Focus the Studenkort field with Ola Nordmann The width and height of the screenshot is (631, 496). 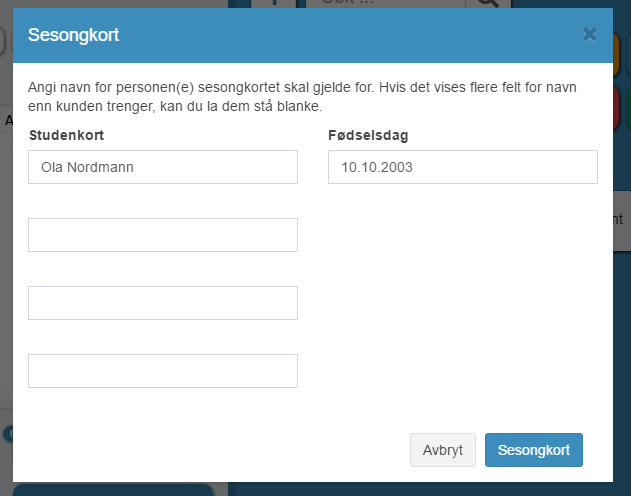click(163, 167)
